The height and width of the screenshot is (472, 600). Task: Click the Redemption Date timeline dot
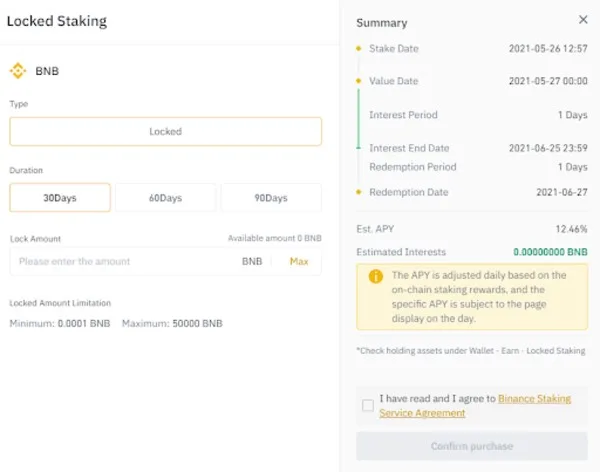pyautogui.click(x=357, y=192)
